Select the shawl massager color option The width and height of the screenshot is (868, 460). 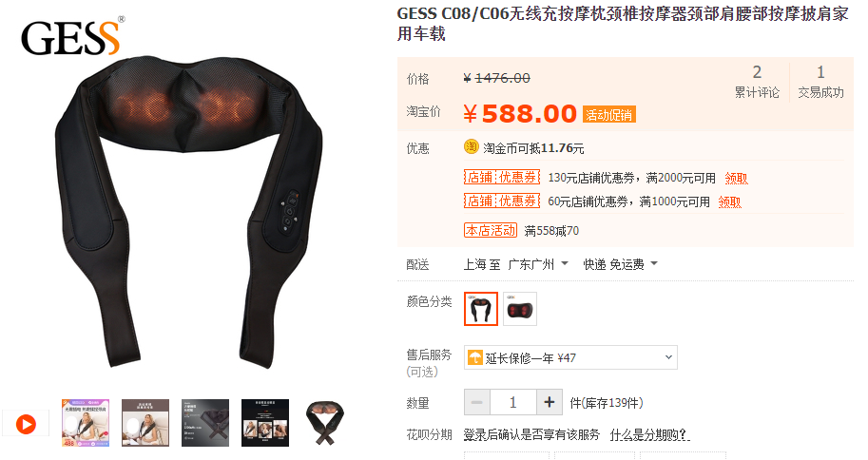tap(480, 309)
